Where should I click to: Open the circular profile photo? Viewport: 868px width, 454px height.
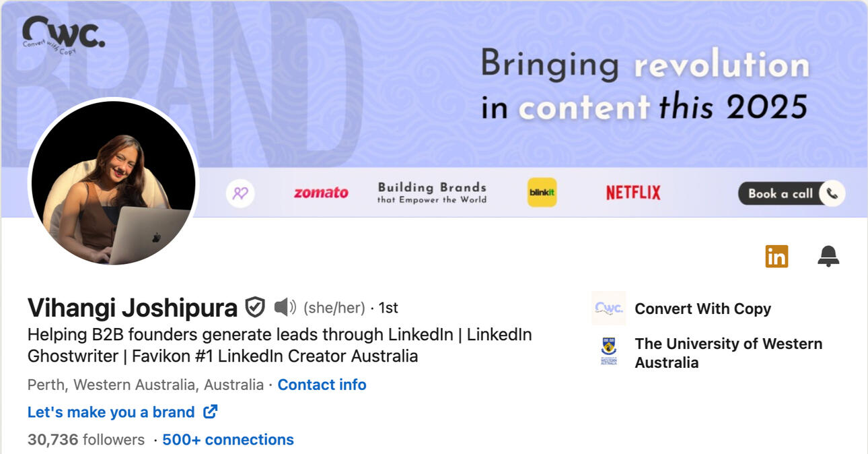point(113,183)
